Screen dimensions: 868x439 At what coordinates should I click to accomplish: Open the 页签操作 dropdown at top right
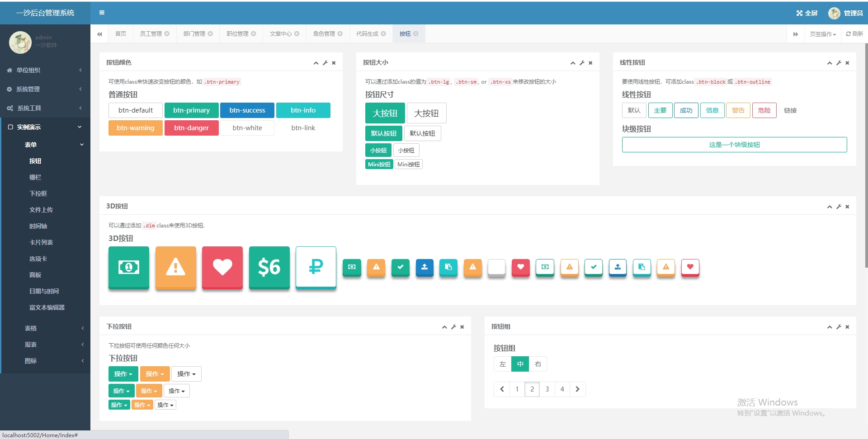pyautogui.click(x=822, y=33)
